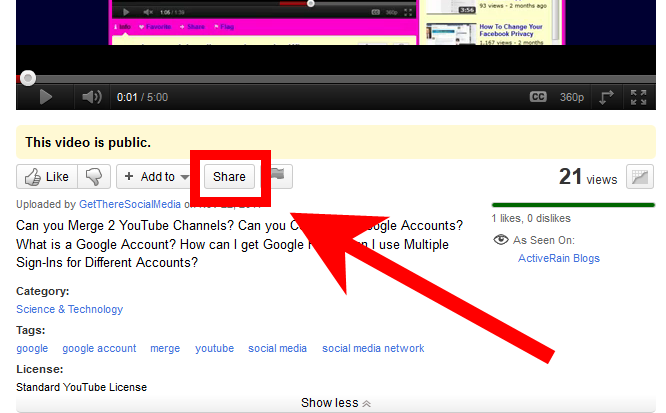Select the google account tag
This screenshot has width=666, height=413.
pos(99,349)
